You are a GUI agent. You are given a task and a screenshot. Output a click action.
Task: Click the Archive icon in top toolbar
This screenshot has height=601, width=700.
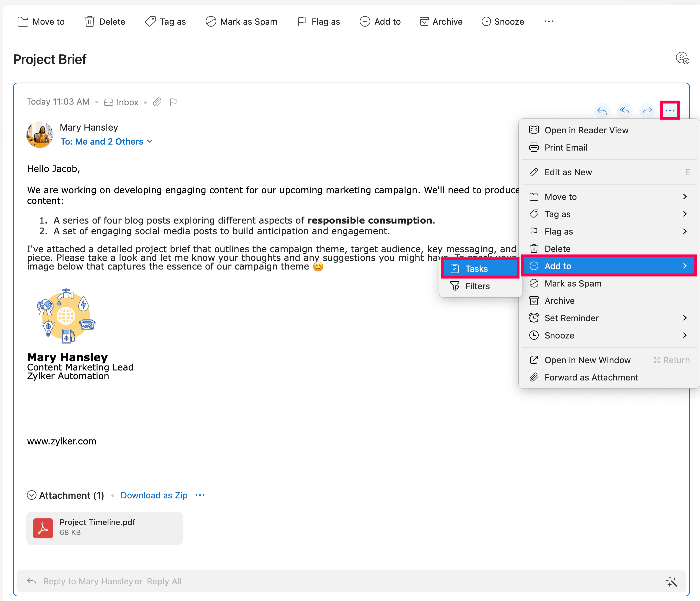click(424, 22)
